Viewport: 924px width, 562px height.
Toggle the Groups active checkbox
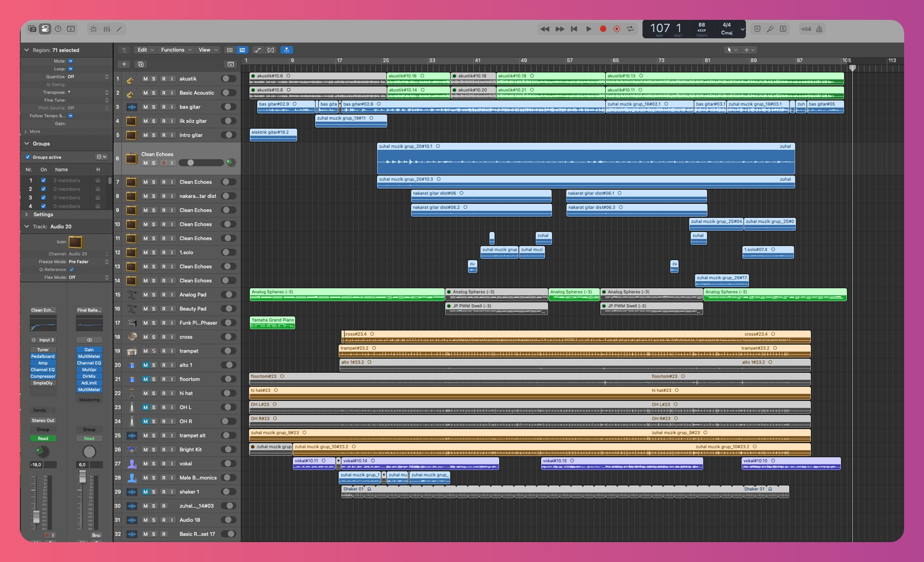[x=28, y=157]
